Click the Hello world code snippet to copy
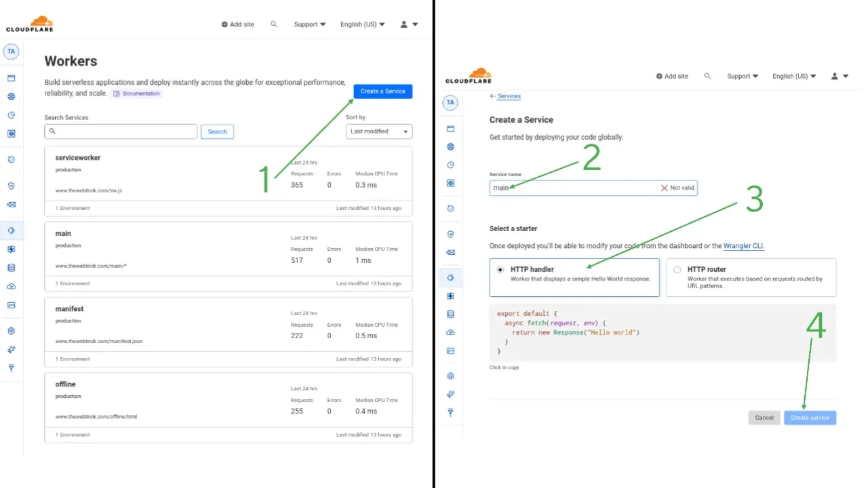The height and width of the screenshot is (488, 868). 663,333
